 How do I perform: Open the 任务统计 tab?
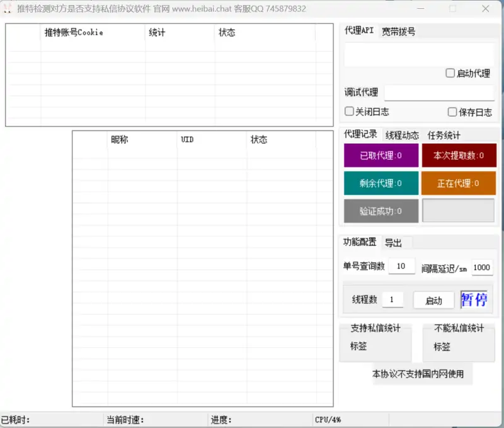(x=444, y=135)
